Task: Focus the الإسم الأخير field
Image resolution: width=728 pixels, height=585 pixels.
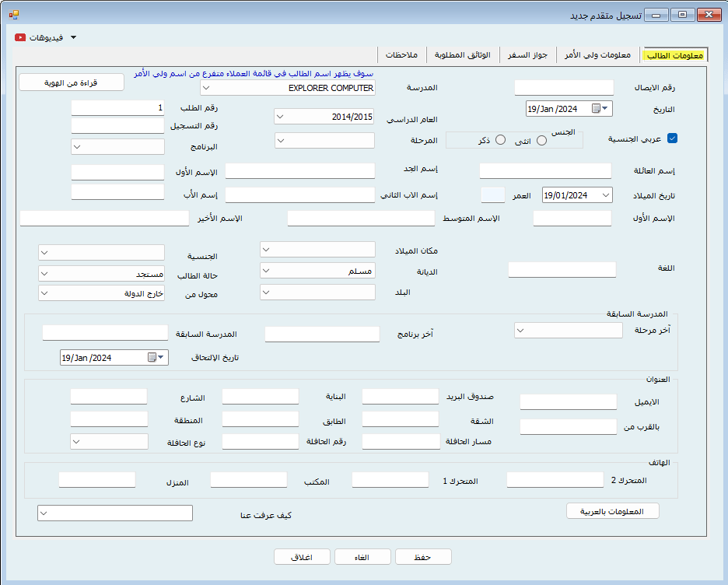Action: point(104,219)
